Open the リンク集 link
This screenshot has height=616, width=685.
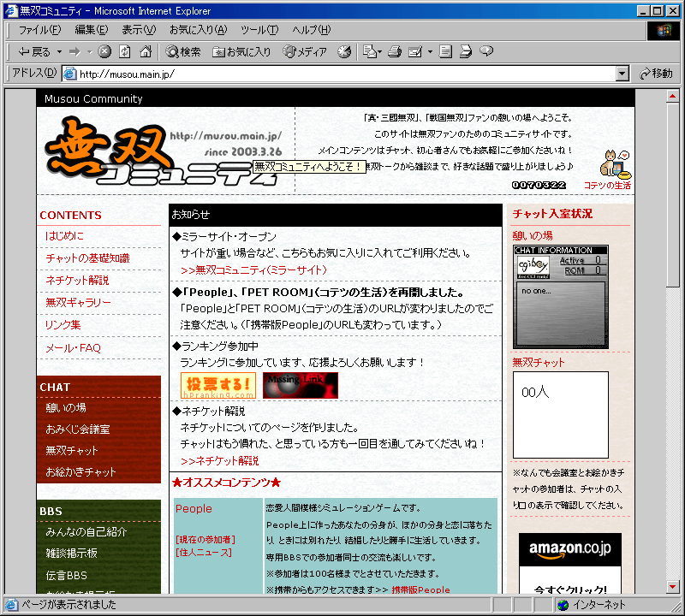(63, 325)
